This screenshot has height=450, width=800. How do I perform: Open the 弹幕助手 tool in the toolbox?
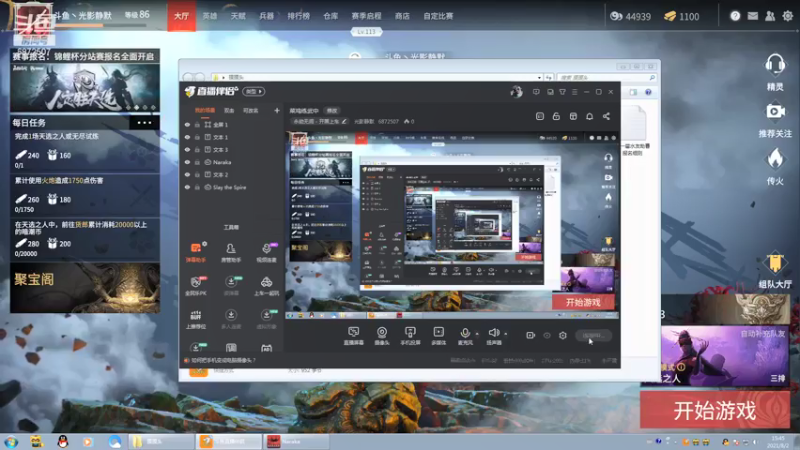point(196,253)
